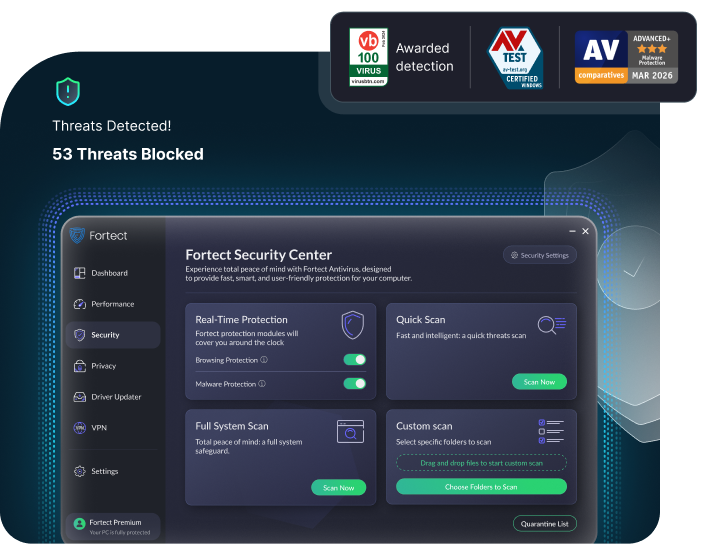
Task: Click the AV comparatives badge
Action: [626, 57]
